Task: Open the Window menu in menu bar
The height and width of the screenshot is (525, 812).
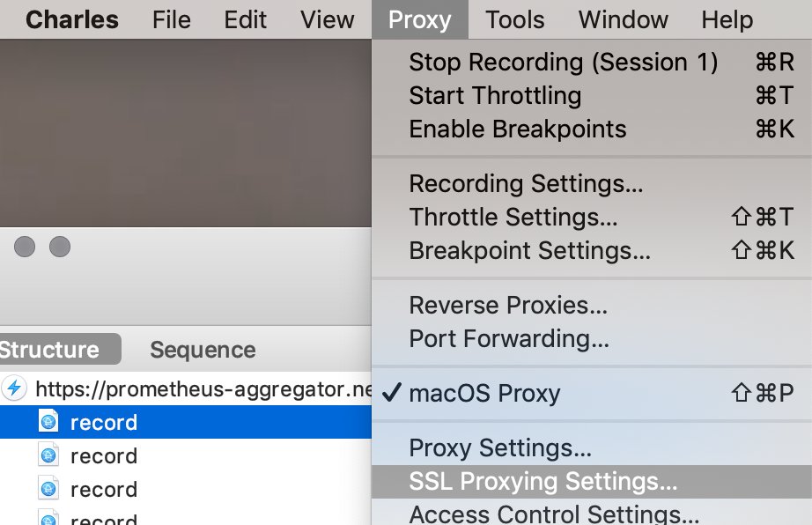Action: tap(623, 19)
